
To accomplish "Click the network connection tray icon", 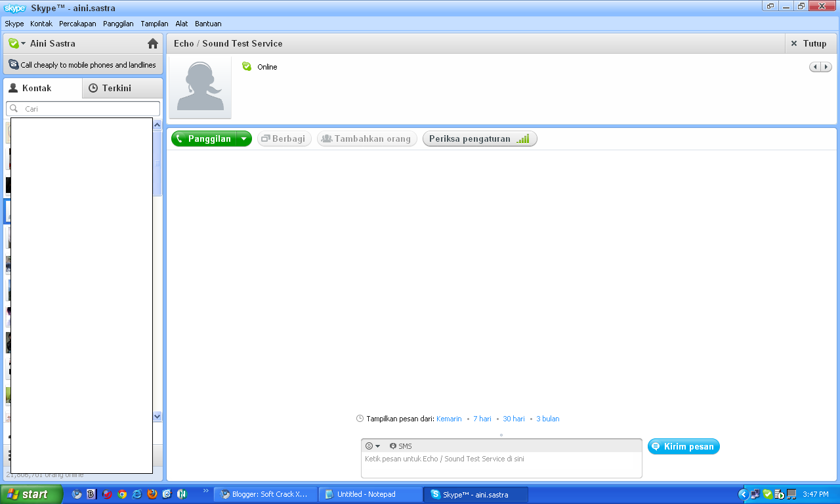I will click(755, 494).
